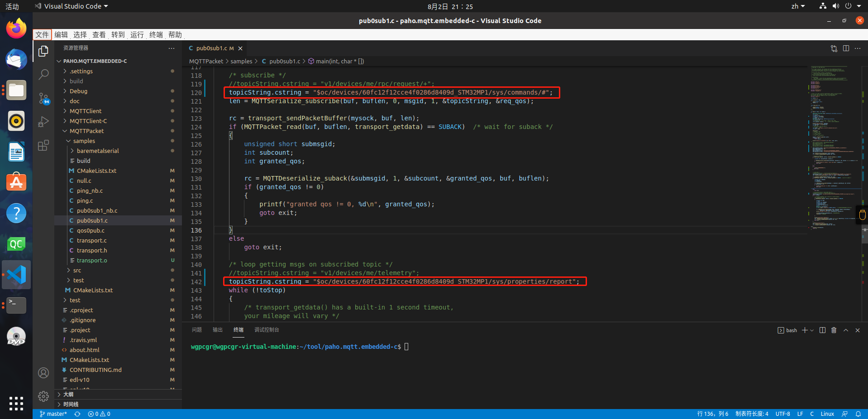Expand the baremetalserial folder
The image size is (868, 419).
pos(118,151)
